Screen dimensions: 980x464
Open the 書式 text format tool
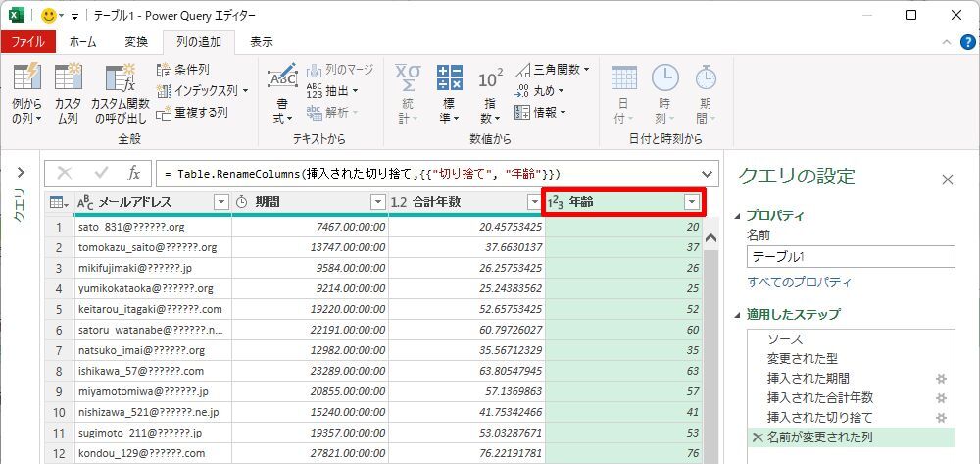282,78
